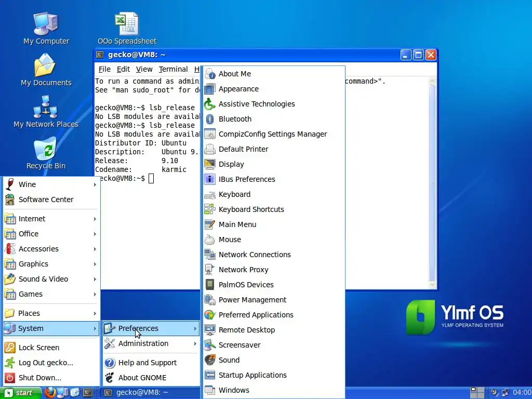The width and height of the screenshot is (532, 399).
Task: Click the Appearance icon in Preferences menu
Action: click(210, 89)
